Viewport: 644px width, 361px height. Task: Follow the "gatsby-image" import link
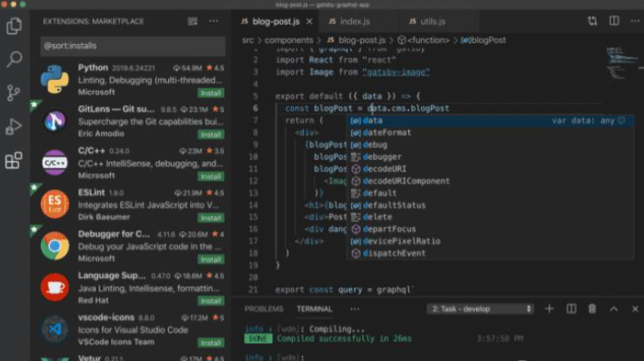click(x=396, y=72)
